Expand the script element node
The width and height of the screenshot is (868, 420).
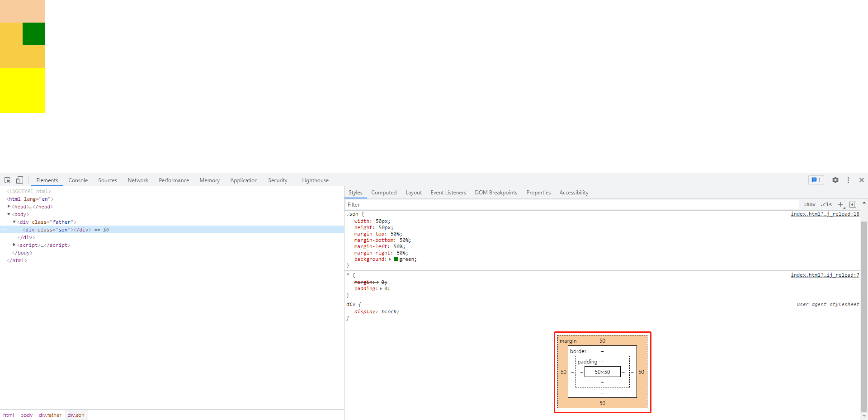pos(14,245)
